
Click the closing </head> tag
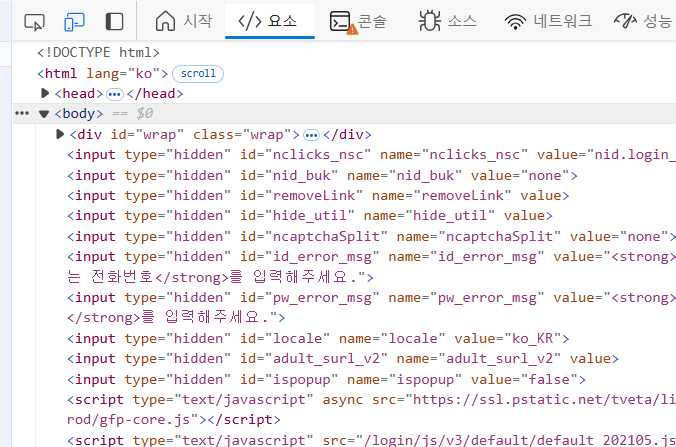(155, 94)
